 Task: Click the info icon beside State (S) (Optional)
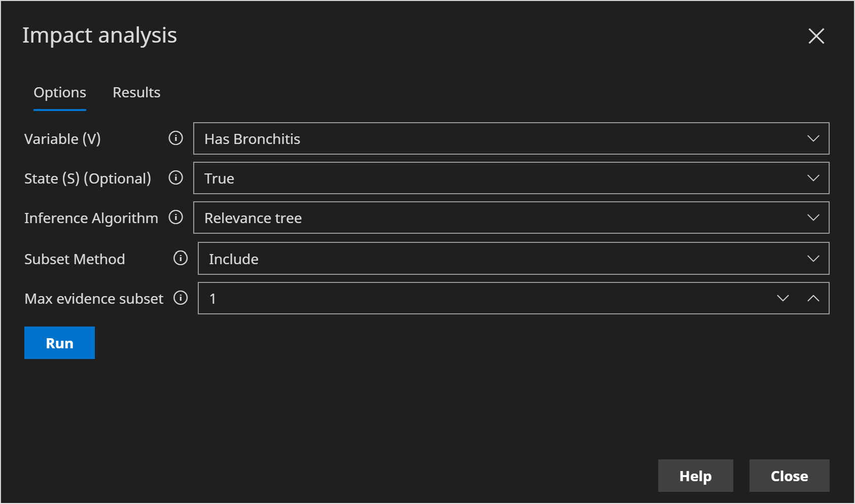pos(175,177)
